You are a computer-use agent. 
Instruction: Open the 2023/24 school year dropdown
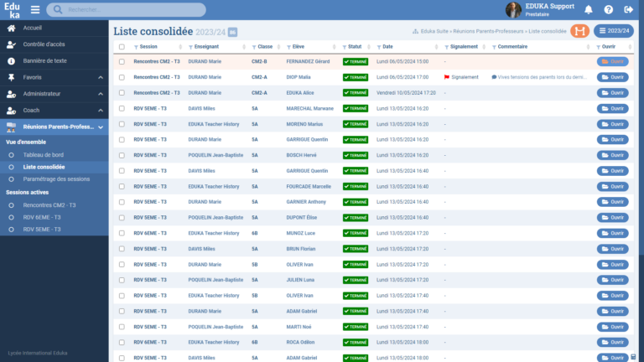pos(613,31)
